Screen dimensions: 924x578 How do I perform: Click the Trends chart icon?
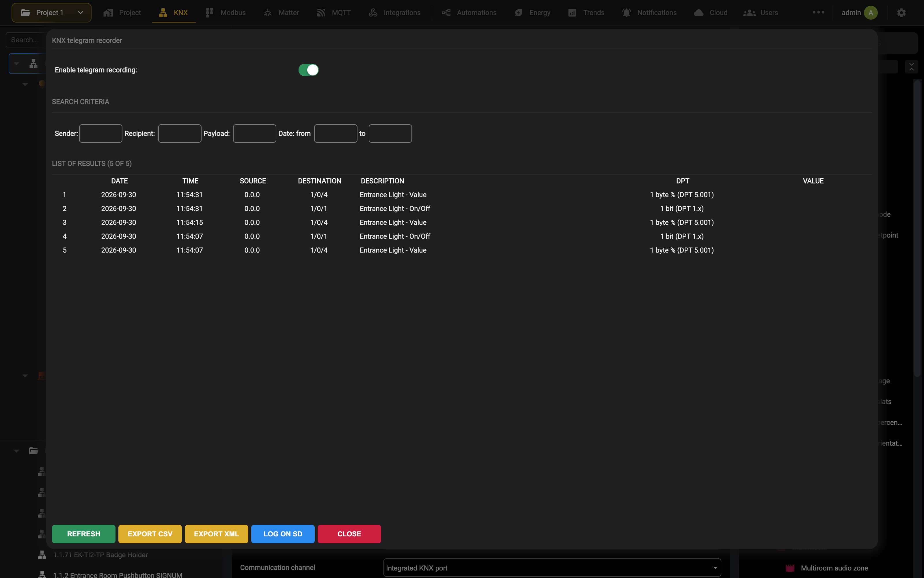click(x=572, y=13)
